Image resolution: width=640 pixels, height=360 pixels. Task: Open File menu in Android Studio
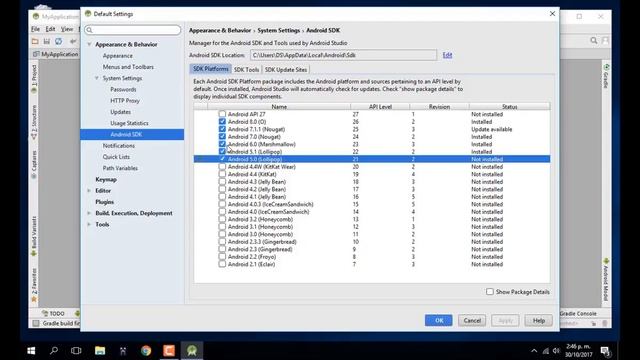coord(36,29)
